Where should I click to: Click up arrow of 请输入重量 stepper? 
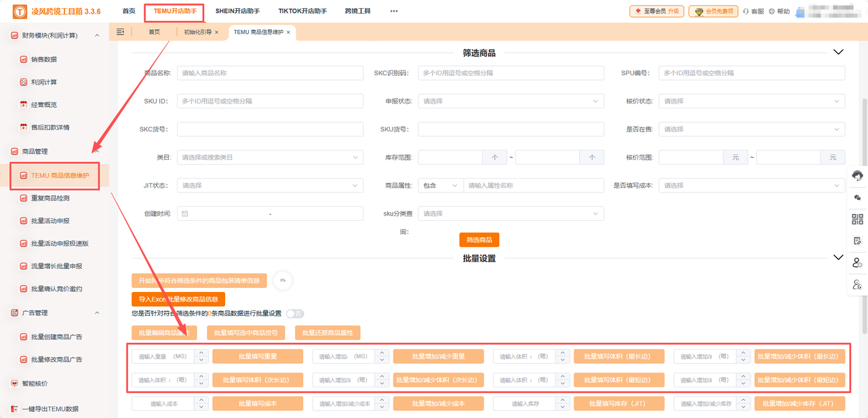point(201,353)
